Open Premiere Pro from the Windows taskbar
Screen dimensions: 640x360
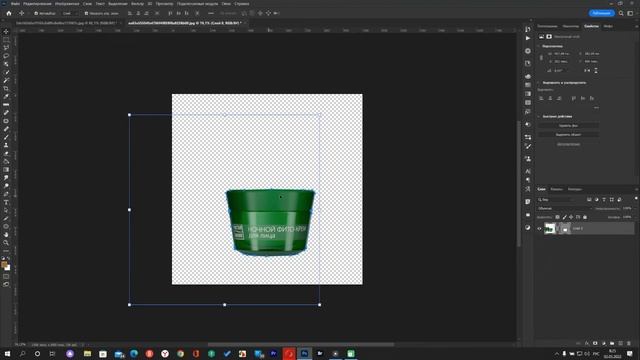273,353
